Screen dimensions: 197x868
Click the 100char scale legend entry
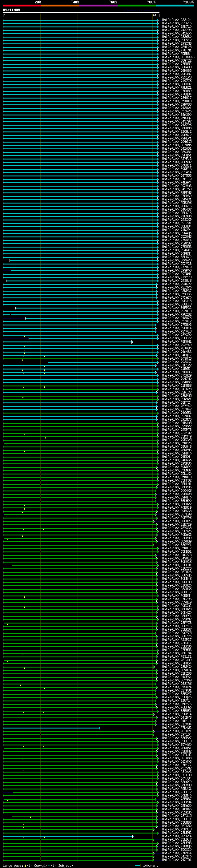146,865
